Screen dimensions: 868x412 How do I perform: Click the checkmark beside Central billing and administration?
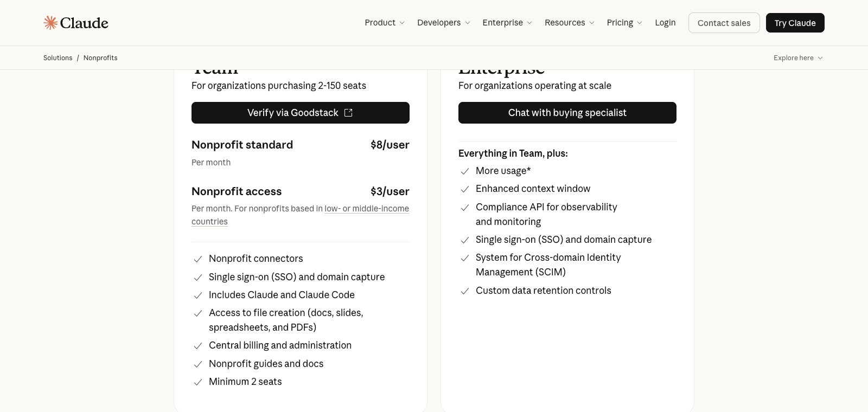(x=198, y=346)
